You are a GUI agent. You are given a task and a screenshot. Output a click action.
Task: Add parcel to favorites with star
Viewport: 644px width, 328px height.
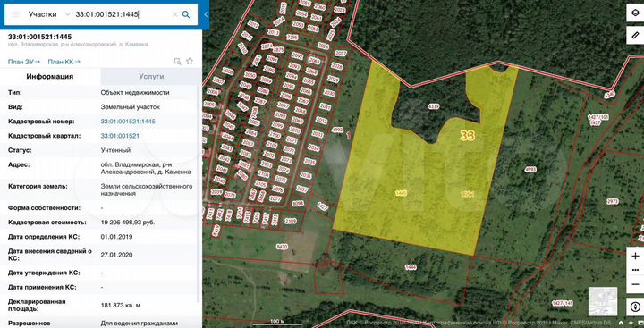pyautogui.click(x=190, y=61)
